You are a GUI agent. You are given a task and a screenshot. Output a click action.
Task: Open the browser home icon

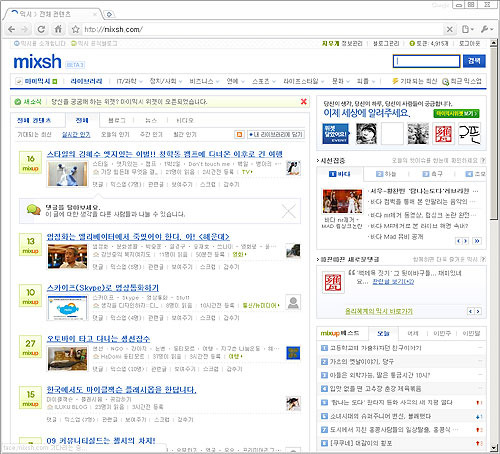[58, 29]
